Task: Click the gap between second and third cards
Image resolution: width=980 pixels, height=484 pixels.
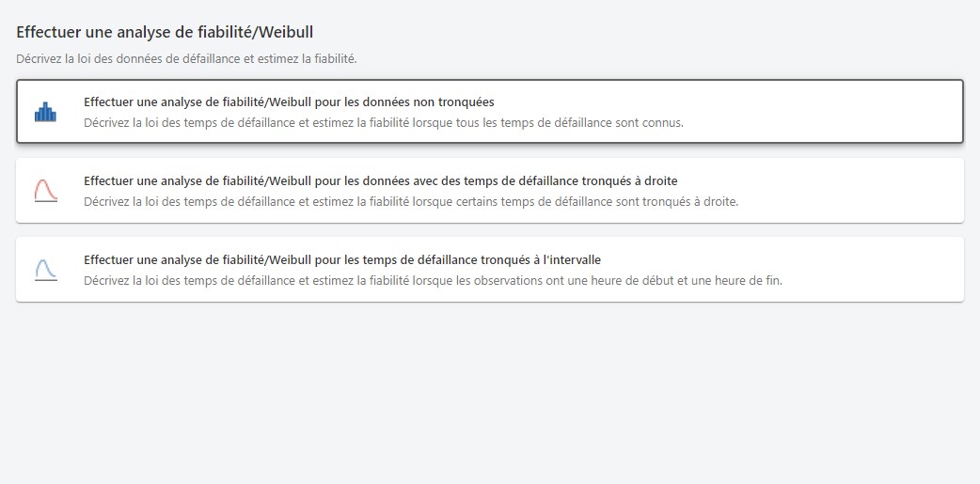Action: pyautogui.click(x=489, y=230)
